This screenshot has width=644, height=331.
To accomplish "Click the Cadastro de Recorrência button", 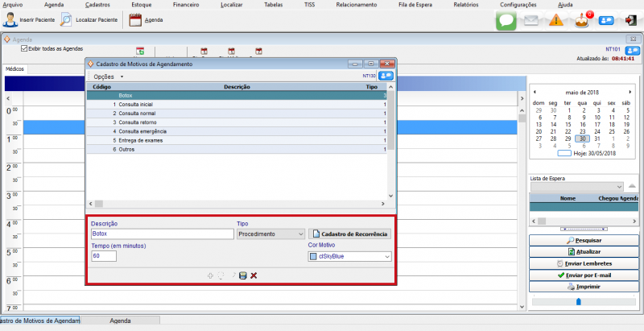I will pos(349,234).
